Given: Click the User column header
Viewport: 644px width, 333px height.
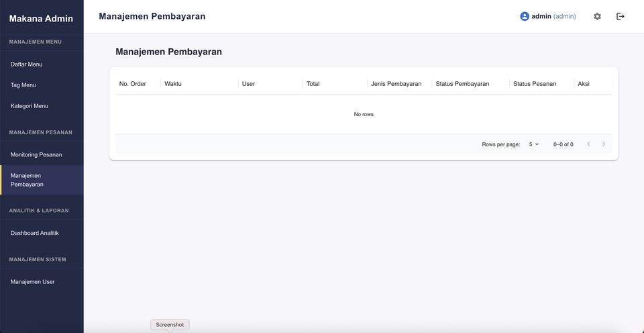Looking at the screenshot, I should point(248,84).
